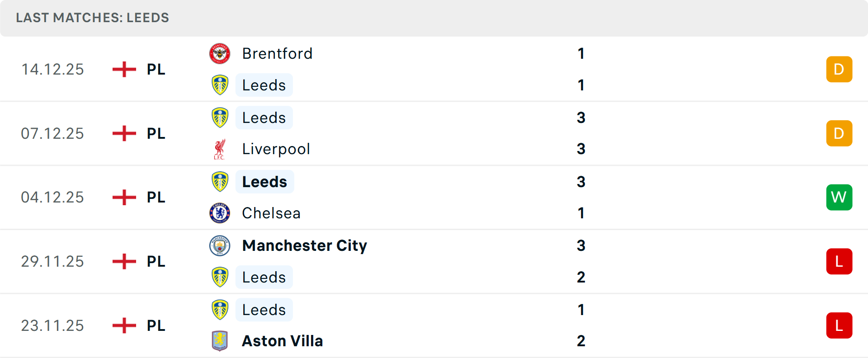Click the 07.12.25 match date
This screenshot has width=868, height=358.
52,134
